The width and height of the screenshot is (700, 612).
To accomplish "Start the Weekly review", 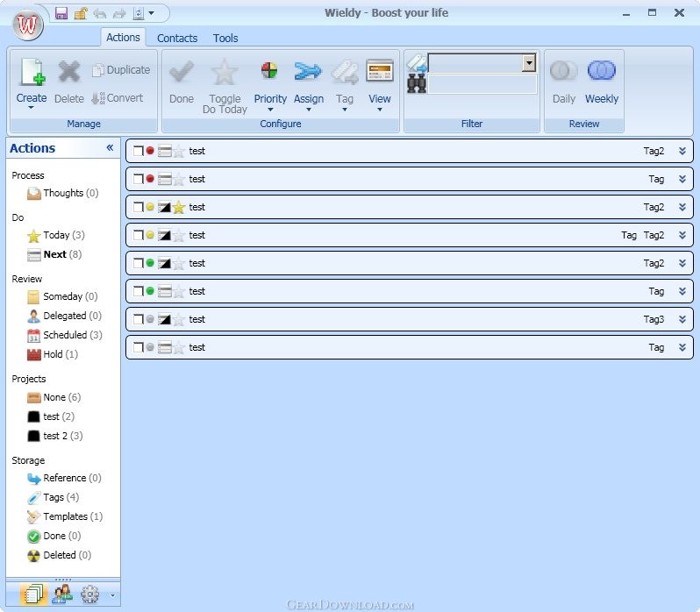I will click(602, 82).
